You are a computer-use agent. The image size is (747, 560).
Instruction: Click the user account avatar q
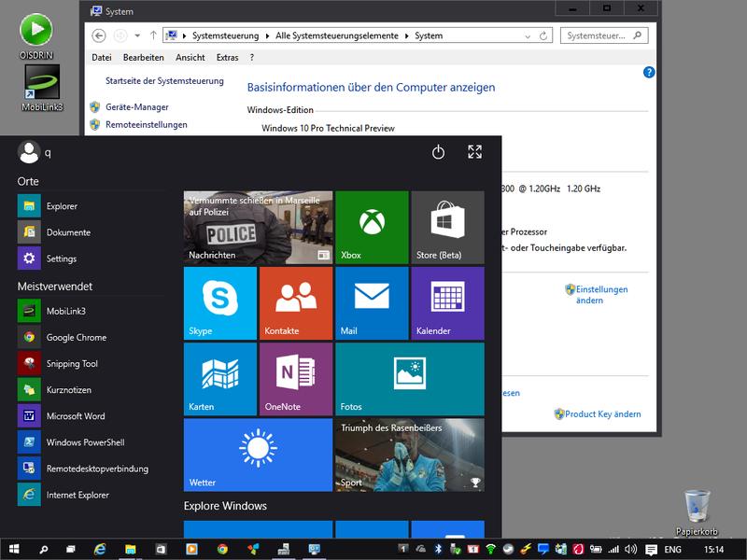click(29, 152)
